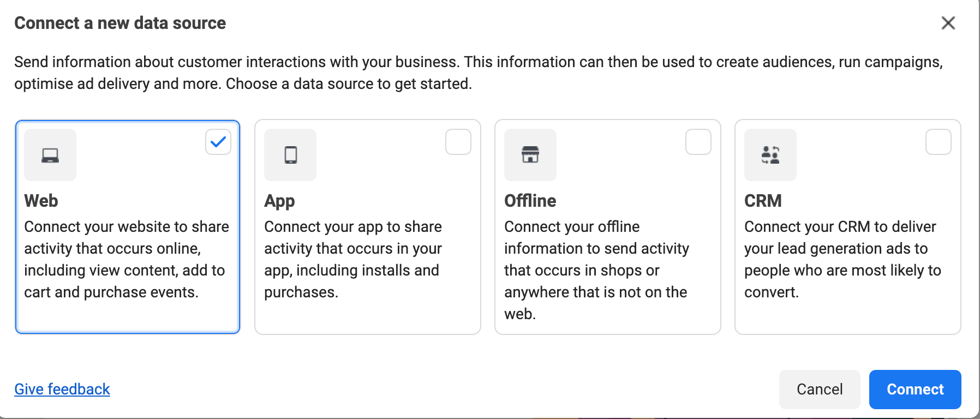The width and height of the screenshot is (980, 419).
Task: Click the CRM lead generation description
Action: [842, 259]
